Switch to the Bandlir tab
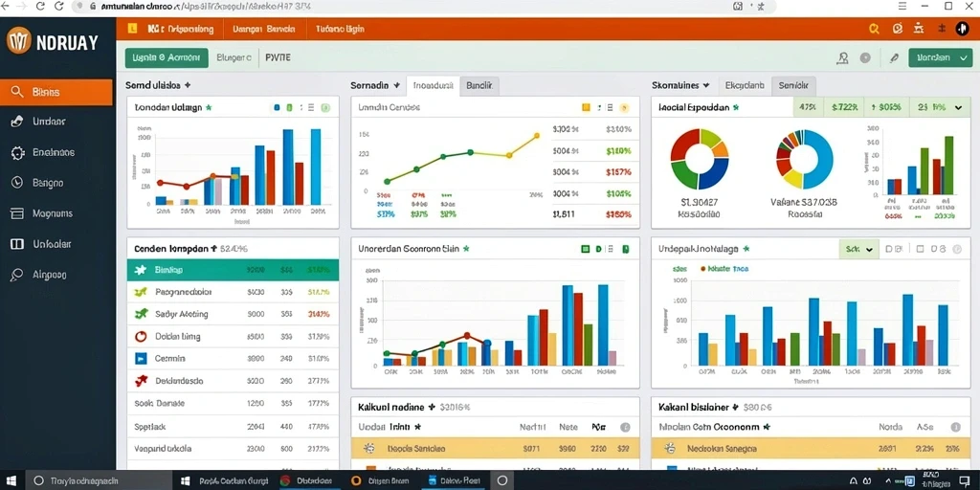The width and height of the screenshot is (980, 490). (x=479, y=85)
